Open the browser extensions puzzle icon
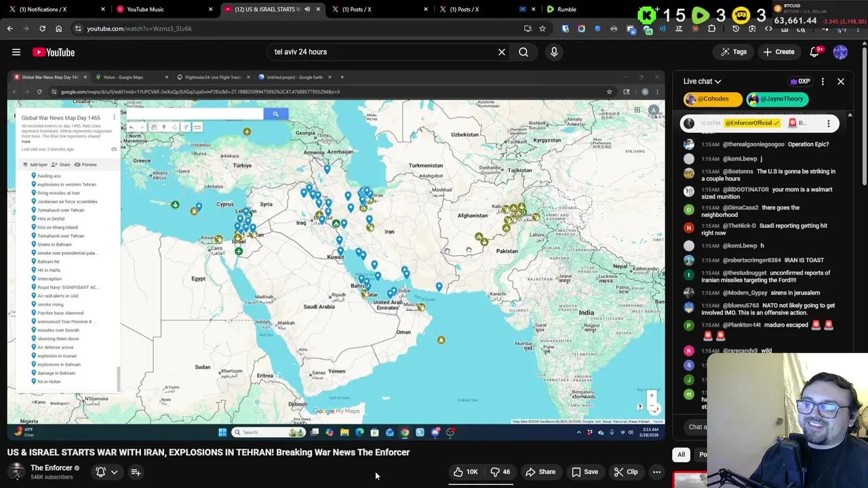 click(x=711, y=28)
